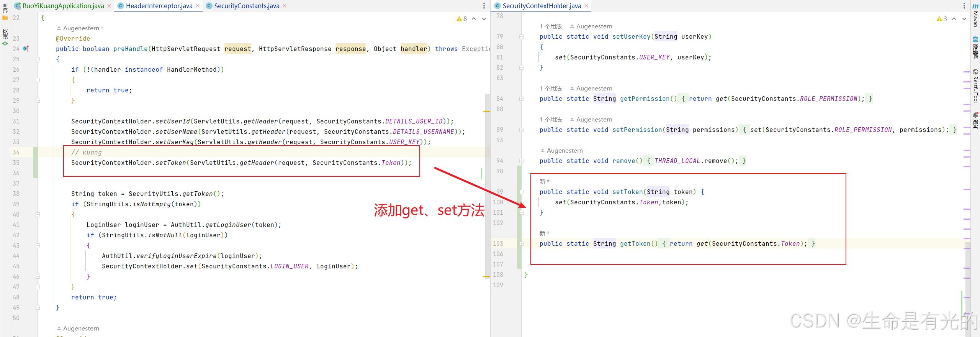Click '新 *' author hint above setToken
The image size is (980, 337).
tap(544, 181)
